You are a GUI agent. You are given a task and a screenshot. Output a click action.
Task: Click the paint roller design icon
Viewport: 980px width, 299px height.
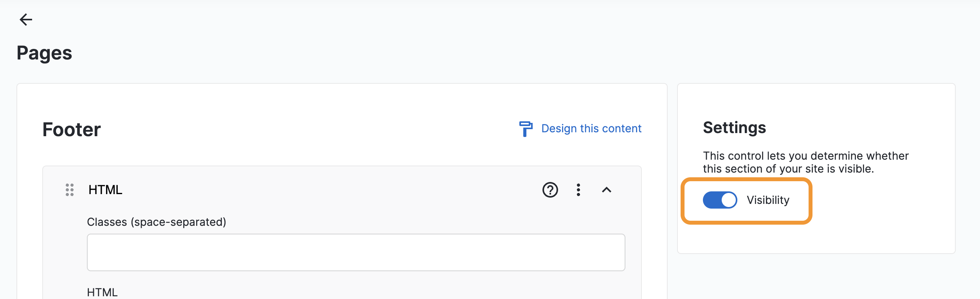[526, 129]
